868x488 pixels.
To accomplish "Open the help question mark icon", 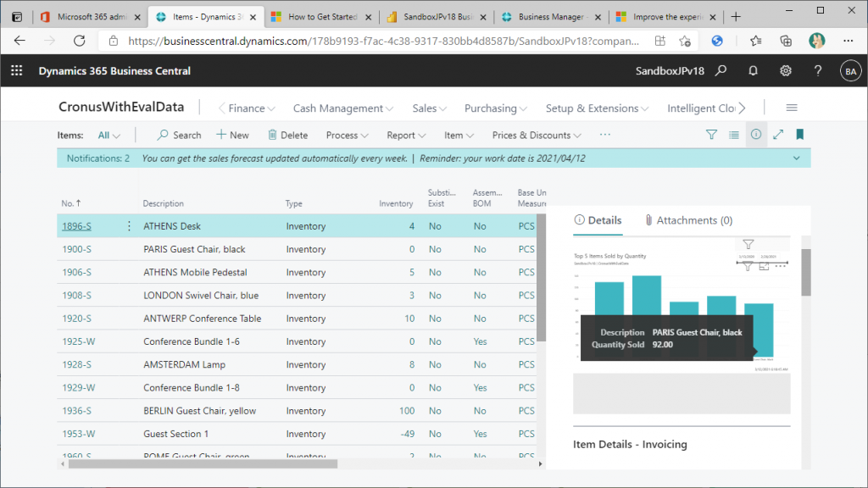I will coord(818,71).
